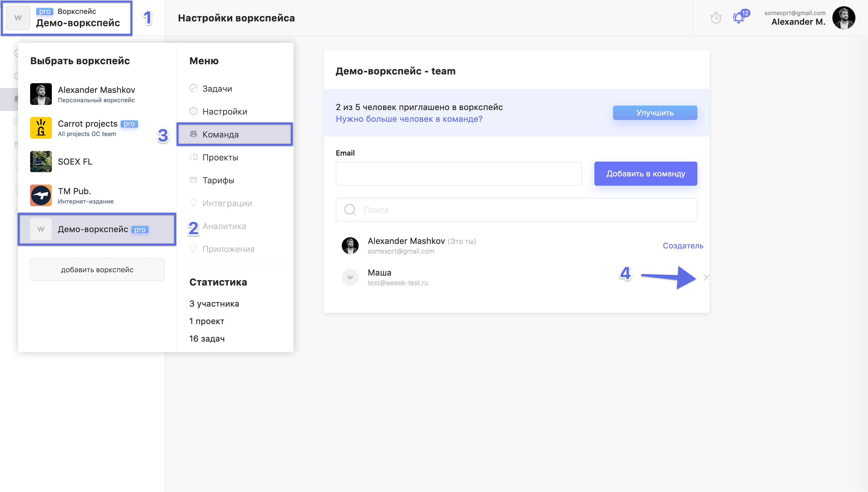The width and height of the screenshot is (868, 492).
Task: Focus the Email input field
Action: [459, 173]
